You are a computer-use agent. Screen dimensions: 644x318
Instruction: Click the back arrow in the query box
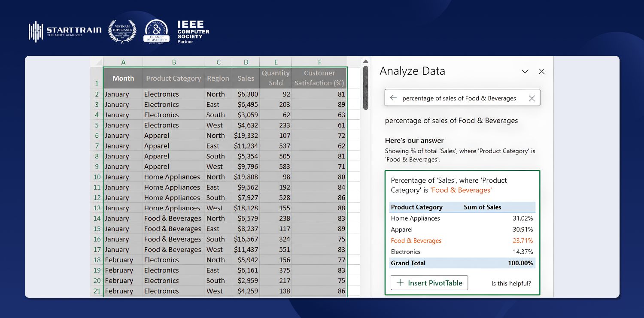tap(393, 98)
